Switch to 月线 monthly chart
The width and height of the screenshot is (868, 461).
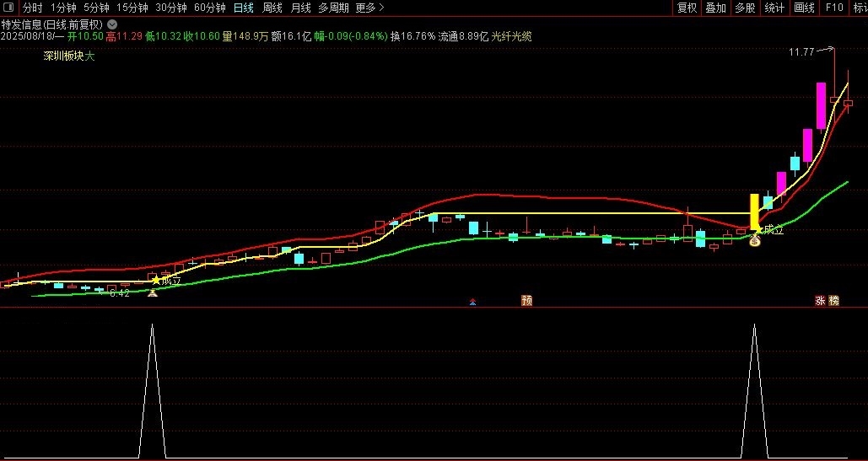[x=300, y=8]
